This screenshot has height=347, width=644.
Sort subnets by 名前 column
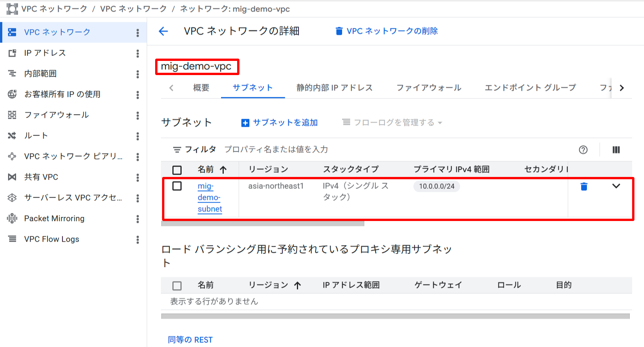point(212,169)
